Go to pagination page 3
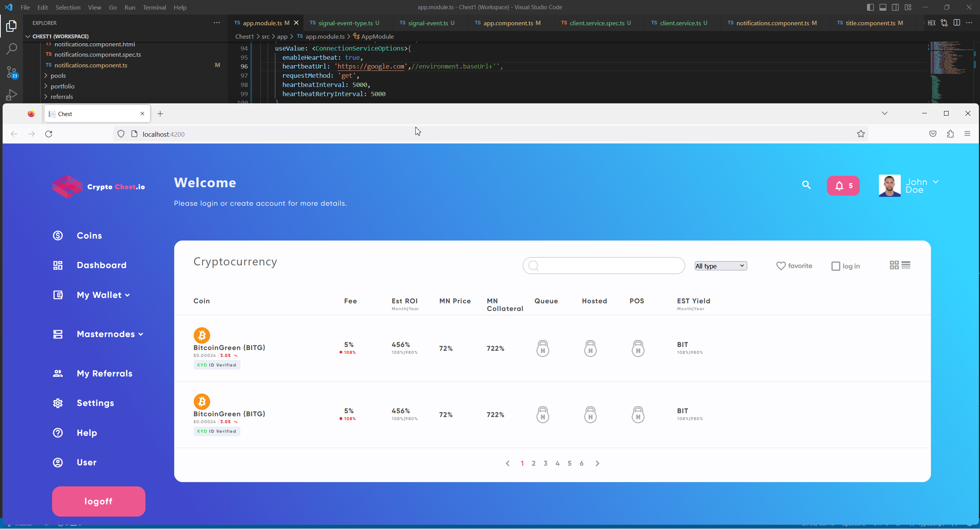 coord(546,463)
